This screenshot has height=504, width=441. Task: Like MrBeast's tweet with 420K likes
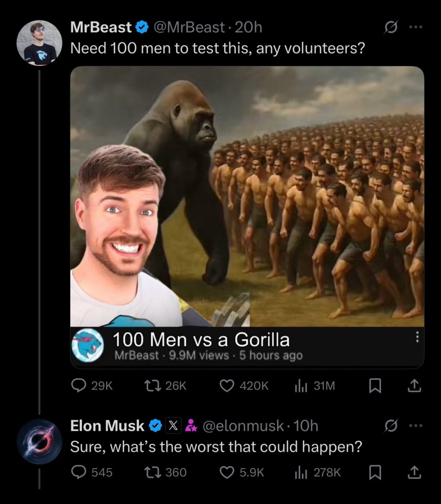coord(227,385)
